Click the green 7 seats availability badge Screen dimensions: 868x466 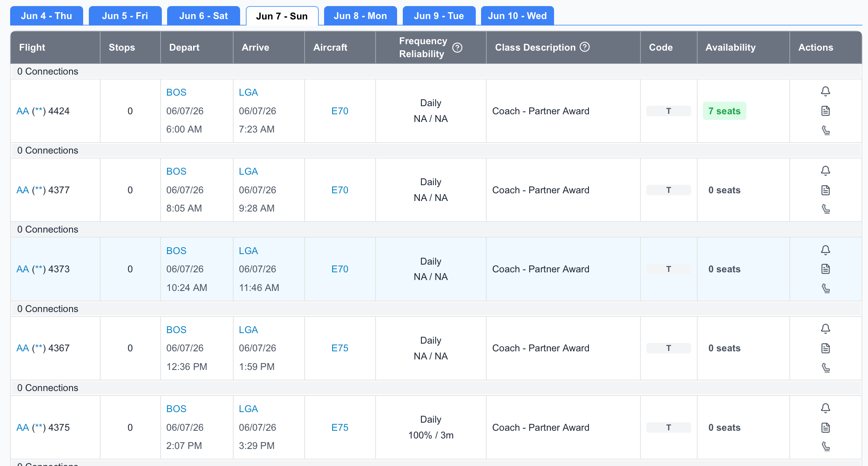pyautogui.click(x=724, y=111)
